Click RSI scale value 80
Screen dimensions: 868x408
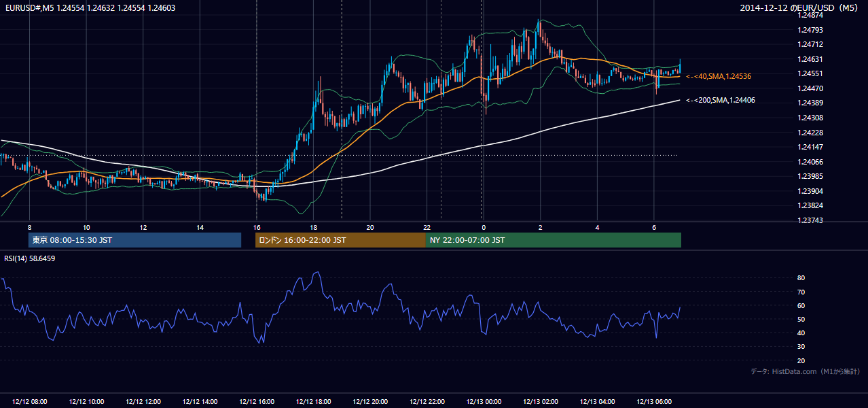pos(801,278)
